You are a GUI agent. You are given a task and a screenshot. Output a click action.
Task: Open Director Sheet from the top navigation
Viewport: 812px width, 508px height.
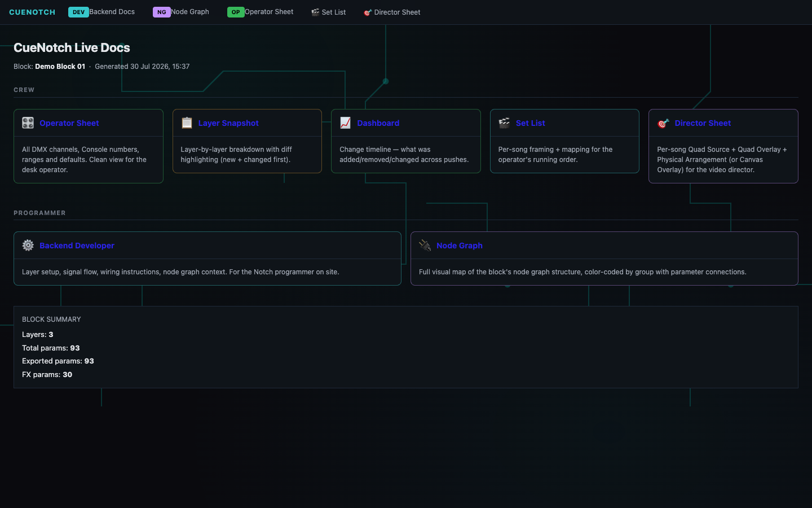[397, 12]
